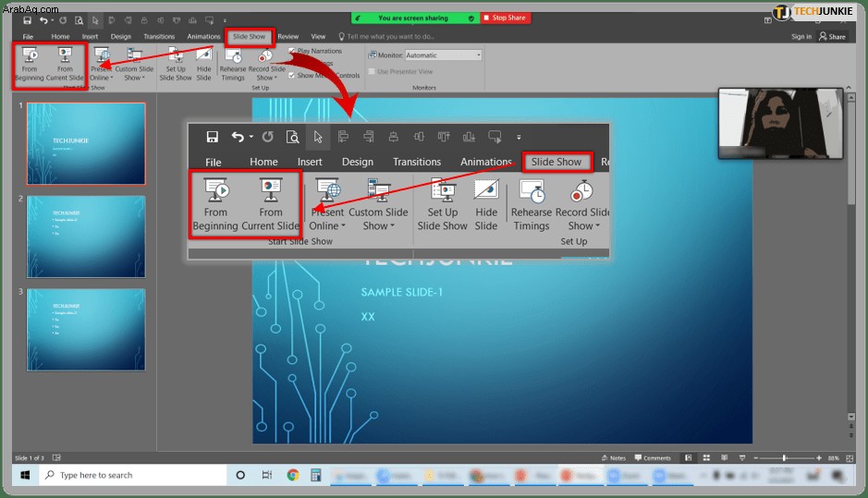Screen dimensions: 868x498
Task: Expand Record Slide Show menu, main ribbon
Action: click(266, 64)
